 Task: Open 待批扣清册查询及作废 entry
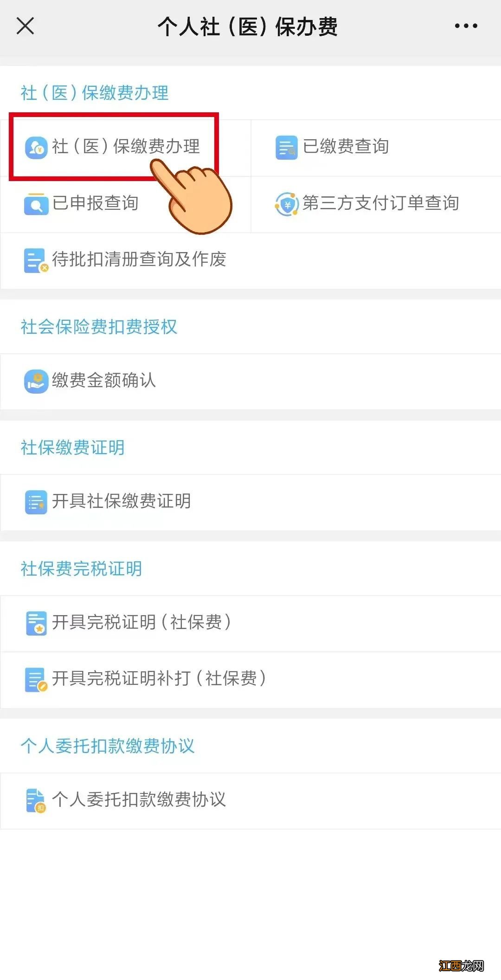click(x=139, y=260)
